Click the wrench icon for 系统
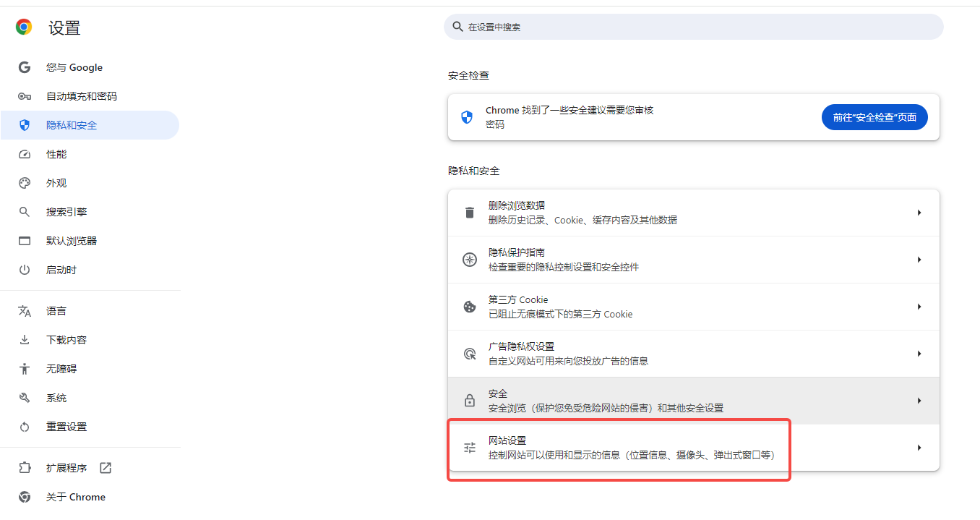This screenshot has width=980, height=520. [25, 398]
